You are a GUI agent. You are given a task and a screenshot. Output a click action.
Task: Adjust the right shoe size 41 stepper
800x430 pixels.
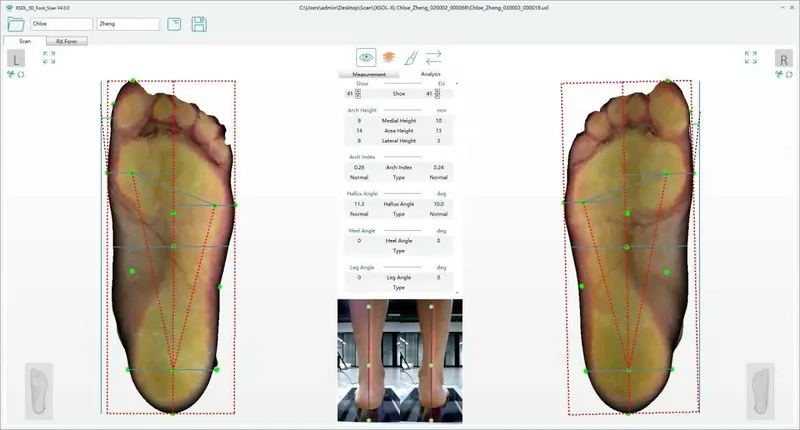pyautogui.click(x=437, y=94)
